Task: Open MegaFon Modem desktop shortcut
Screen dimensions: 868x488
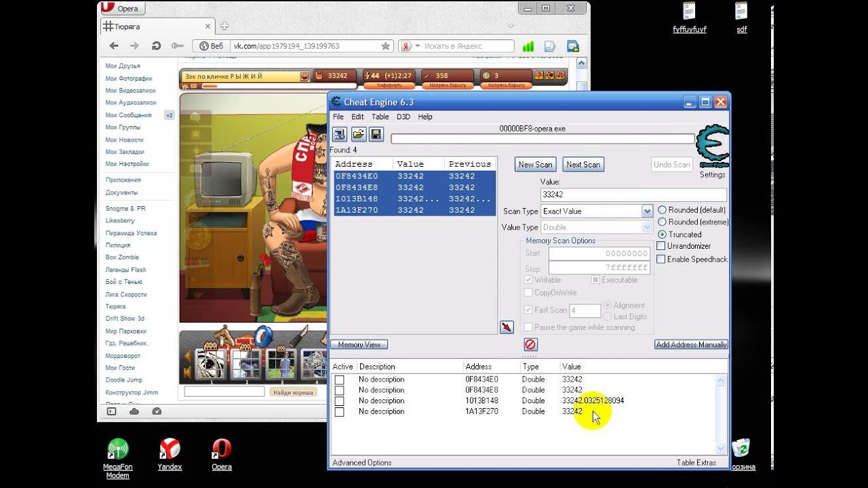Action: 117,457
